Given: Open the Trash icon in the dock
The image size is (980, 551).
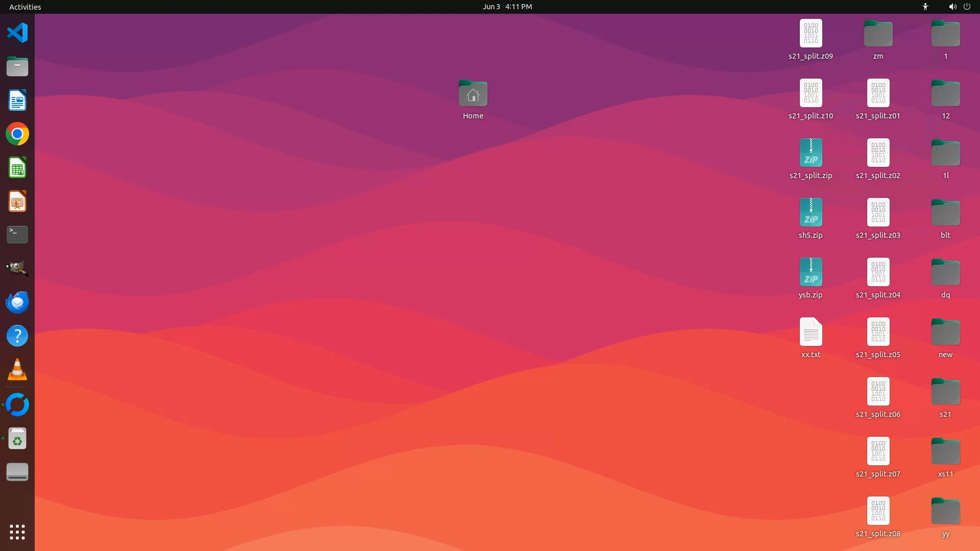Looking at the screenshot, I should coord(17,439).
